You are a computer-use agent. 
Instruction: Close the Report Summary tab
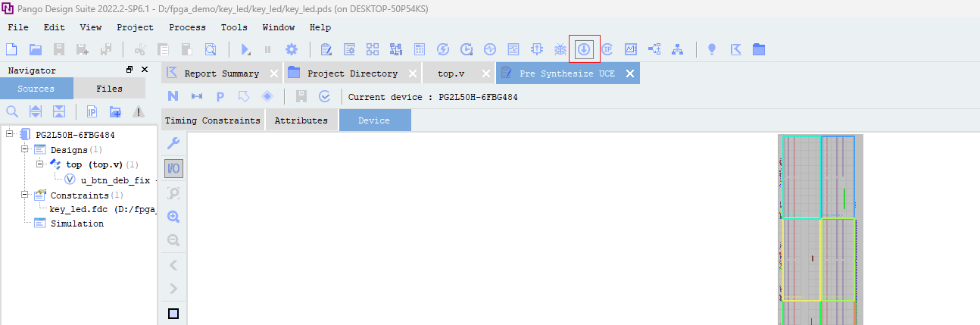[274, 73]
